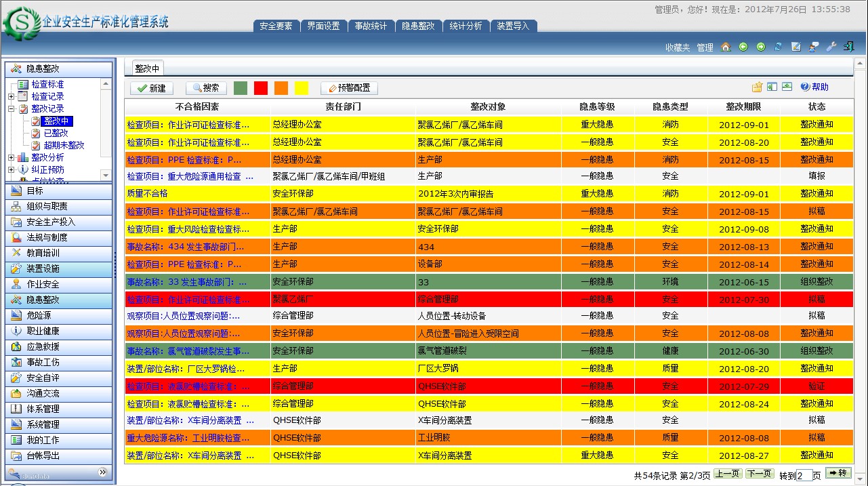Click the blue refresh arrows icon
The image size is (868, 486).
pyautogui.click(x=779, y=47)
